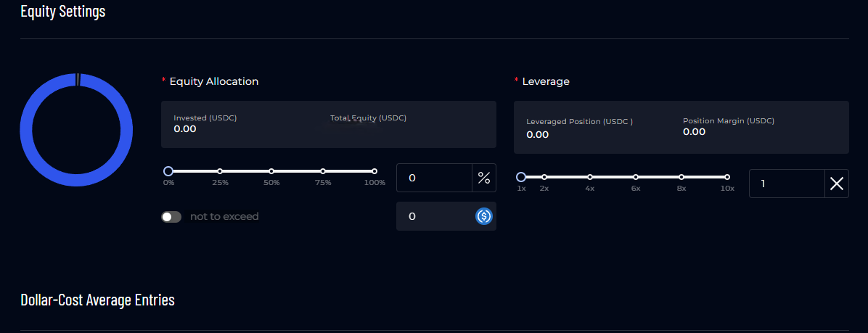This screenshot has width=868, height=333.
Task: Click the 'Equity Allocation' heading
Action: (214, 81)
